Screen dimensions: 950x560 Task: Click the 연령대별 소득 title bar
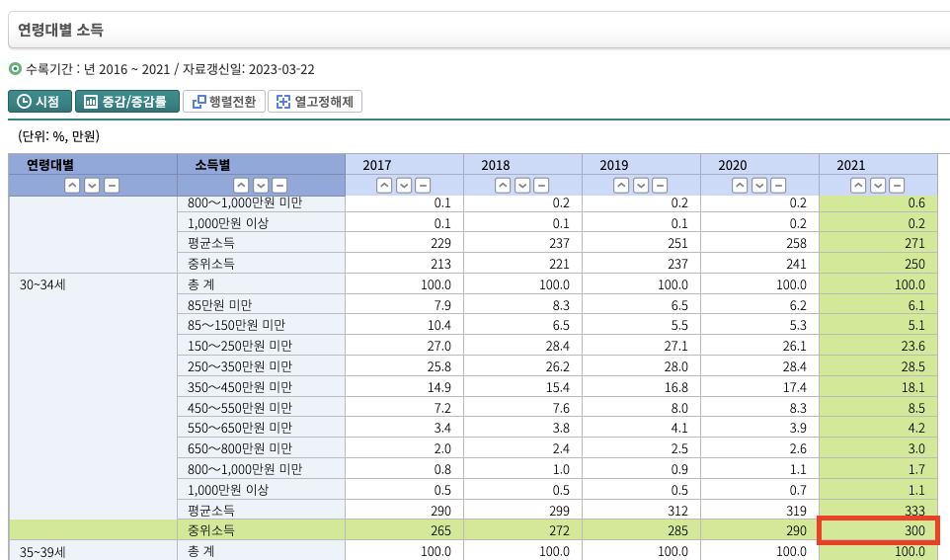[479, 30]
